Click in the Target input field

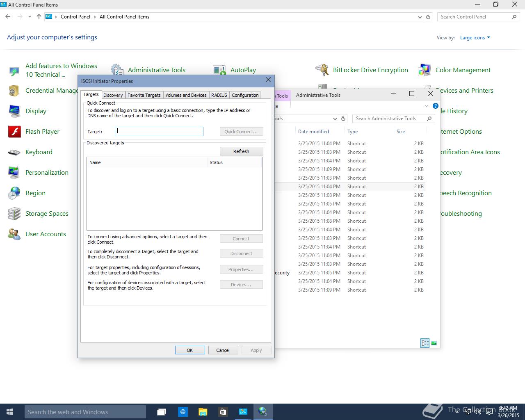pyautogui.click(x=159, y=132)
